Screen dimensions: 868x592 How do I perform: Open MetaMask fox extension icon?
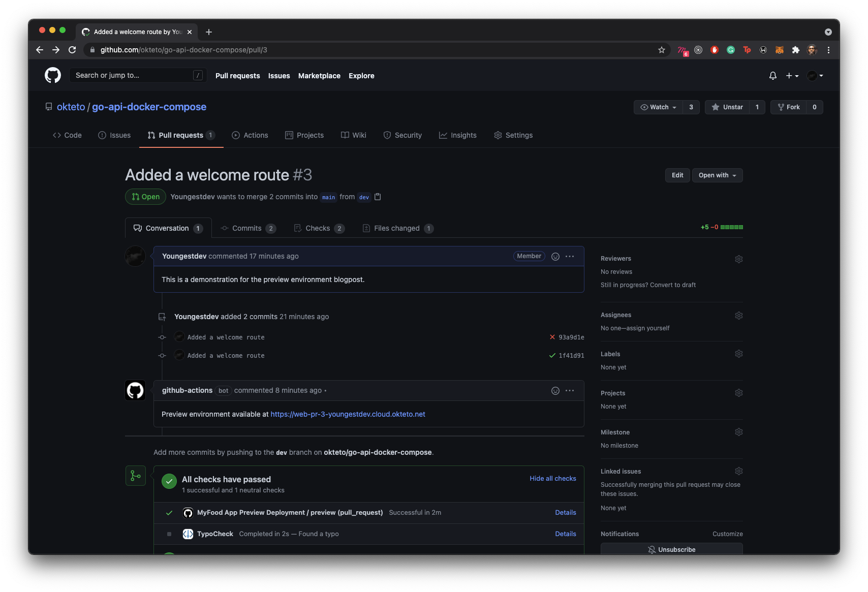click(x=780, y=50)
